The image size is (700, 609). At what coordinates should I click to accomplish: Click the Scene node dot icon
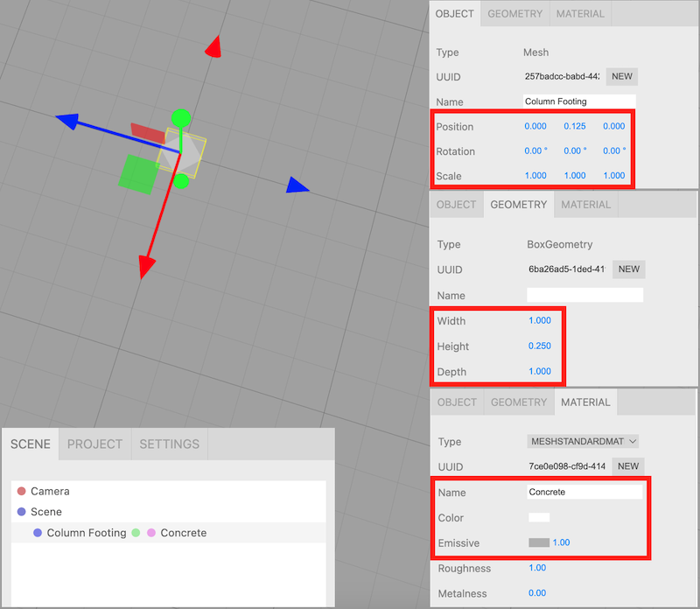tap(22, 512)
